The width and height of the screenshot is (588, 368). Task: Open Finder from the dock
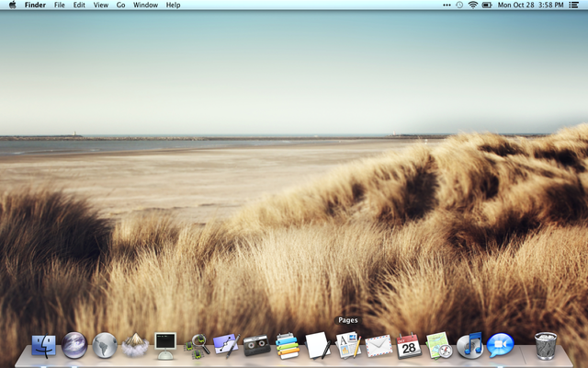43,345
